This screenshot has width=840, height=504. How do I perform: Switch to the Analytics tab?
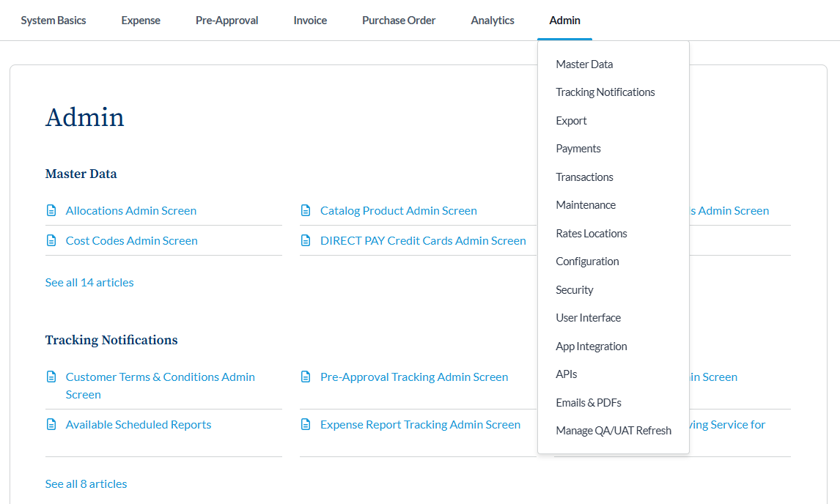coord(493,21)
